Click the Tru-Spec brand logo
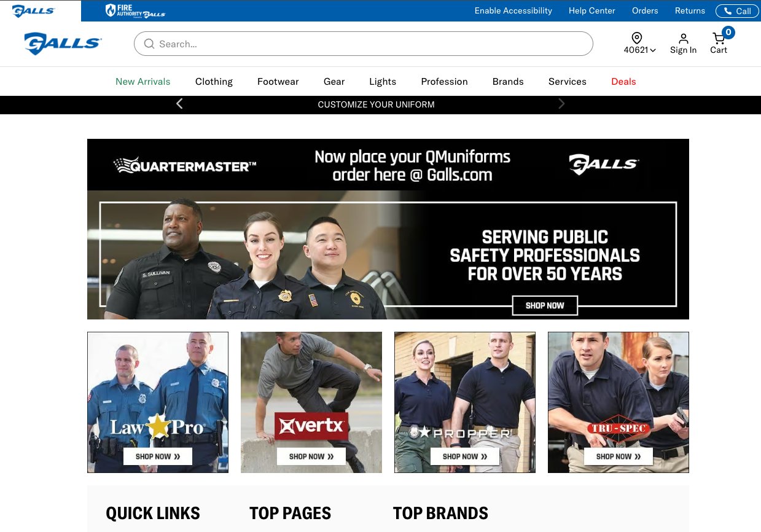Viewport: 761px width, 532px height. pos(618,429)
